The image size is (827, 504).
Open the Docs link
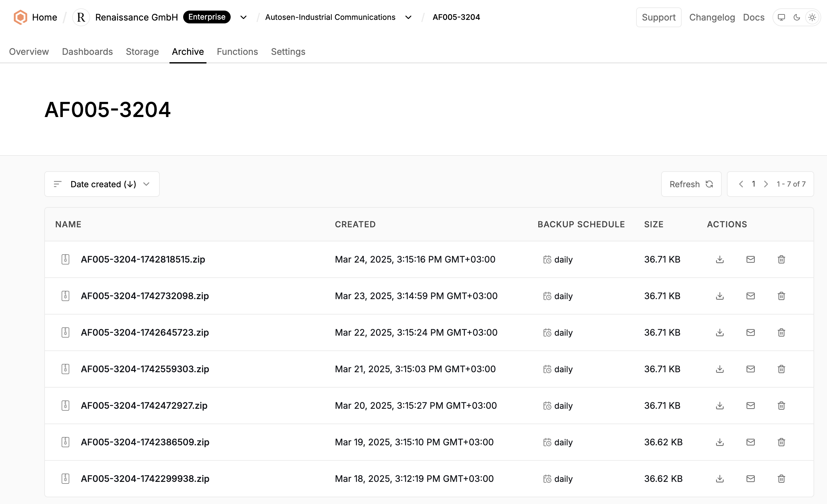[x=754, y=17]
